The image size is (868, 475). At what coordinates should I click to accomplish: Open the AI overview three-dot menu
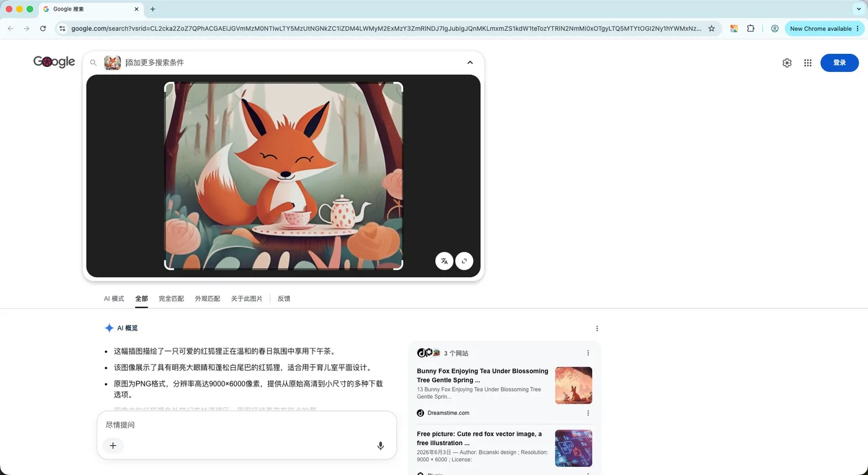(597, 328)
